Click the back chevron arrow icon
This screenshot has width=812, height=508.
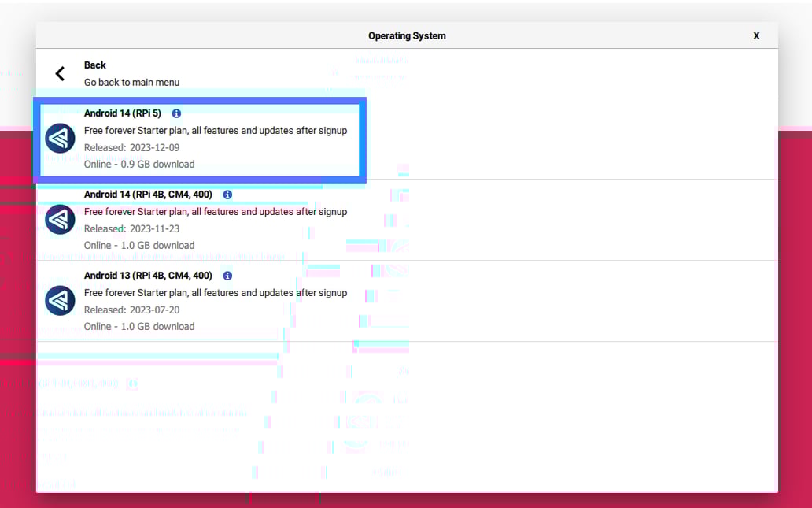(x=60, y=74)
